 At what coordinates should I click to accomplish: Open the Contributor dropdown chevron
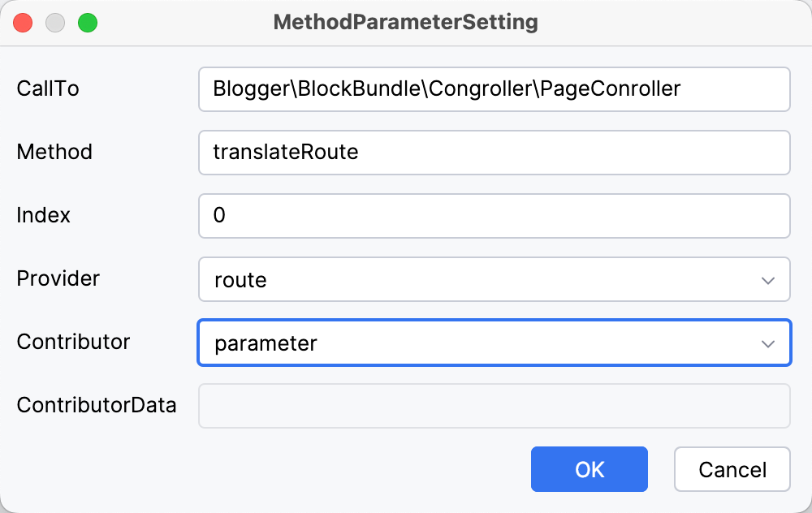point(767,343)
